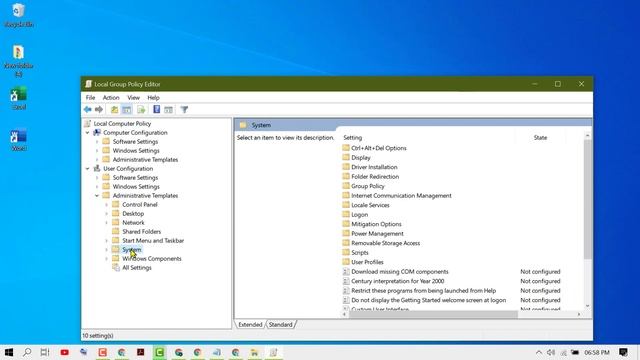Click the scroll down arrow in settings list
The height and width of the screenshot is (360, 640).
(587, 306)
